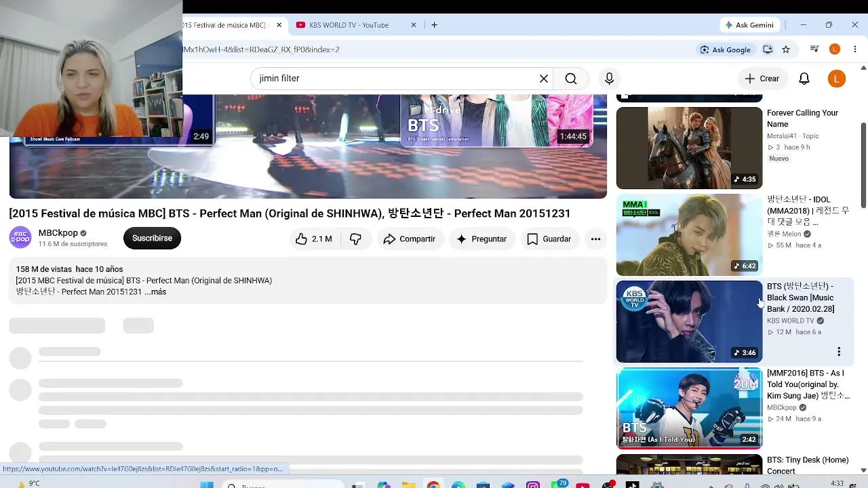868x488 pixels.
Task: Play the Black Swan Music Bank thumbnail
Action: (x=689, y=321)
